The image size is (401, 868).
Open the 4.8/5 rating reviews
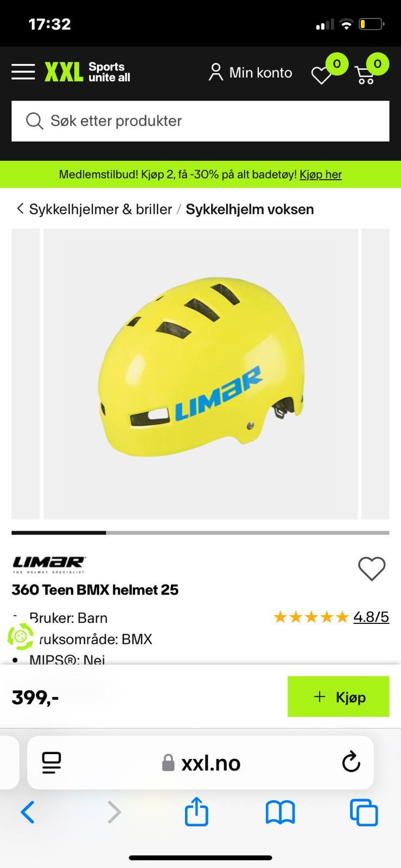pyautogui.click(x=371, y=617)
